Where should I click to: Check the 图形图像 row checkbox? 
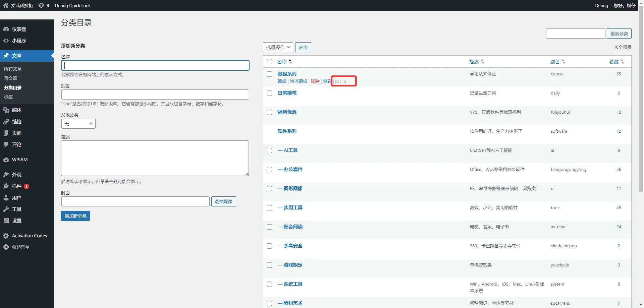click(x=269, y=189)
